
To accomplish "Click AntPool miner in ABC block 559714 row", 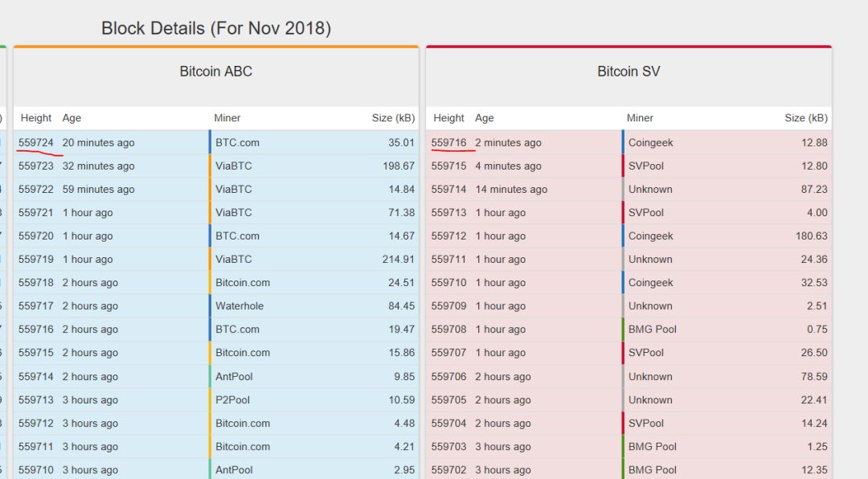I will pos(234,377).
